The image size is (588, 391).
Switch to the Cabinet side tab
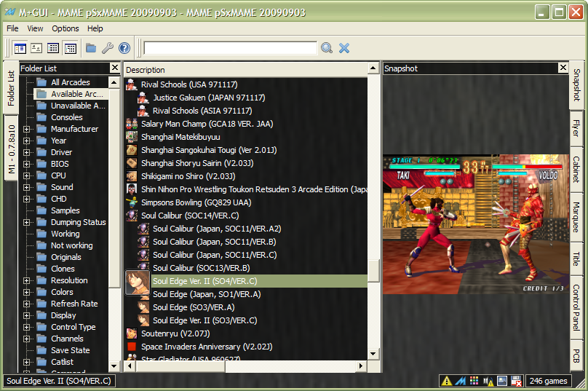pyautogui.click(x=576, y=169)
